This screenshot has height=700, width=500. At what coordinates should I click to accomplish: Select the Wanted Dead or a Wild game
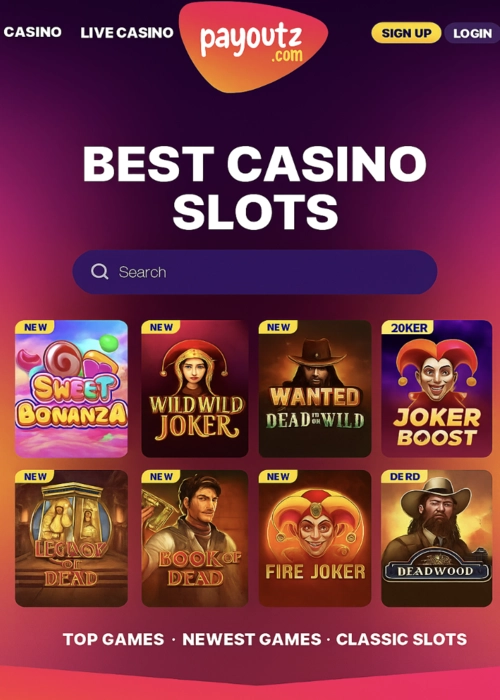pos(315,388)
